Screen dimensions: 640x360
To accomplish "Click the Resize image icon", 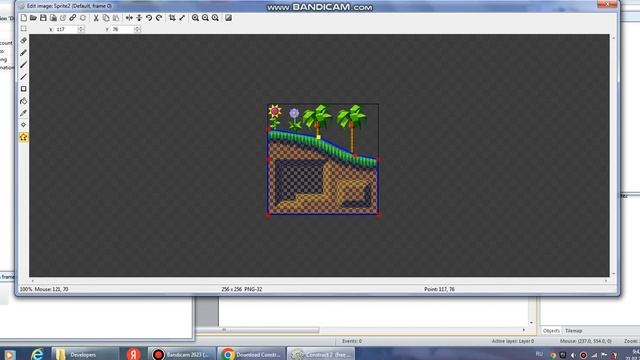I will (x=182, y=18).
